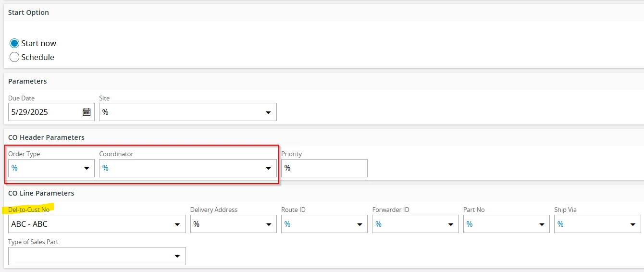Select the Start now radio option
Viewport: 644px width, 272px height.
pos(14,43)
